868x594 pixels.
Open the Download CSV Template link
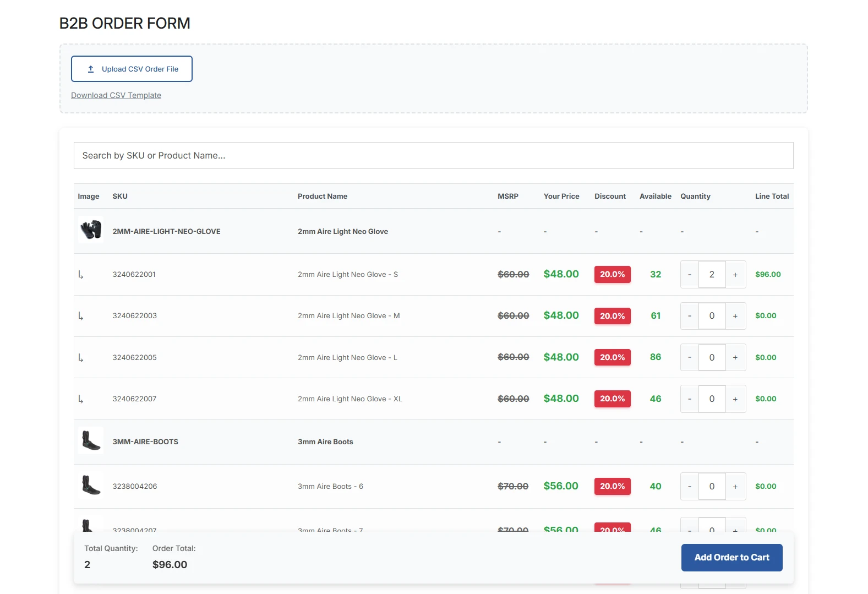pos(116,95)
